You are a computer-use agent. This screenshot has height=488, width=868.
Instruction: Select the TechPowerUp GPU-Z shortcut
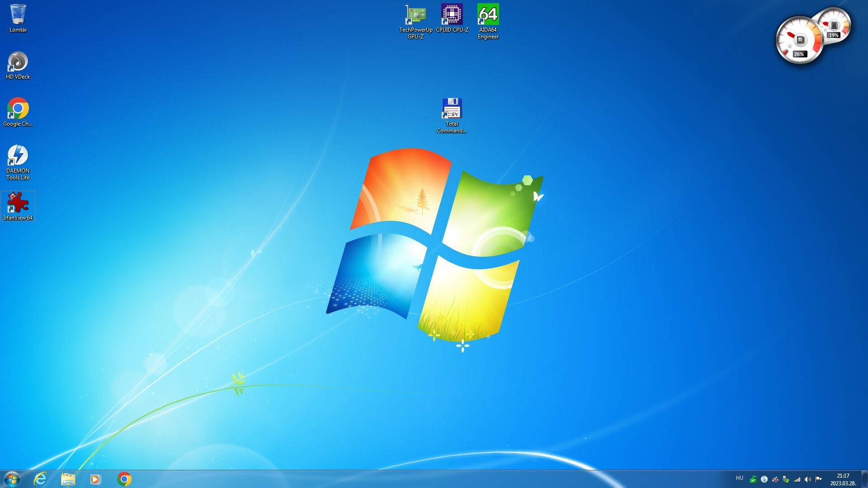coord(416,22)
